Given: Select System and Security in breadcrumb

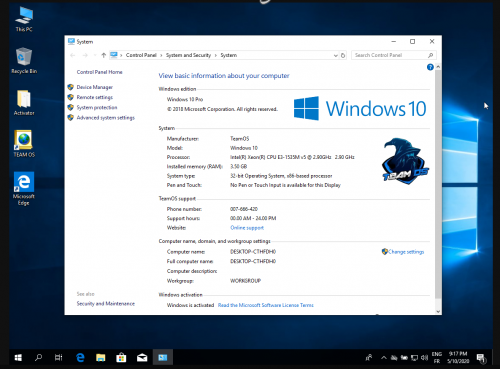Looking at the screenshot, I should [188, 55].
